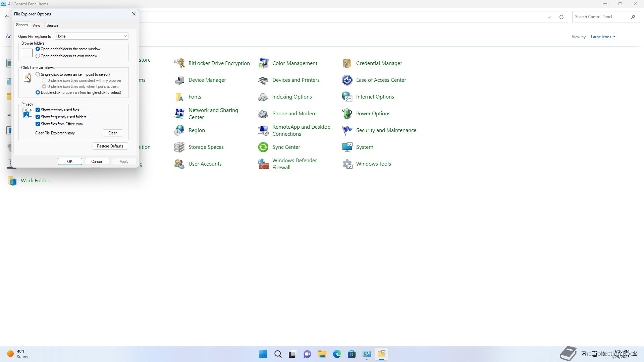Open the taskbar Search magnifier
Screen dimensions: 644x362
(x=278, y=354)
